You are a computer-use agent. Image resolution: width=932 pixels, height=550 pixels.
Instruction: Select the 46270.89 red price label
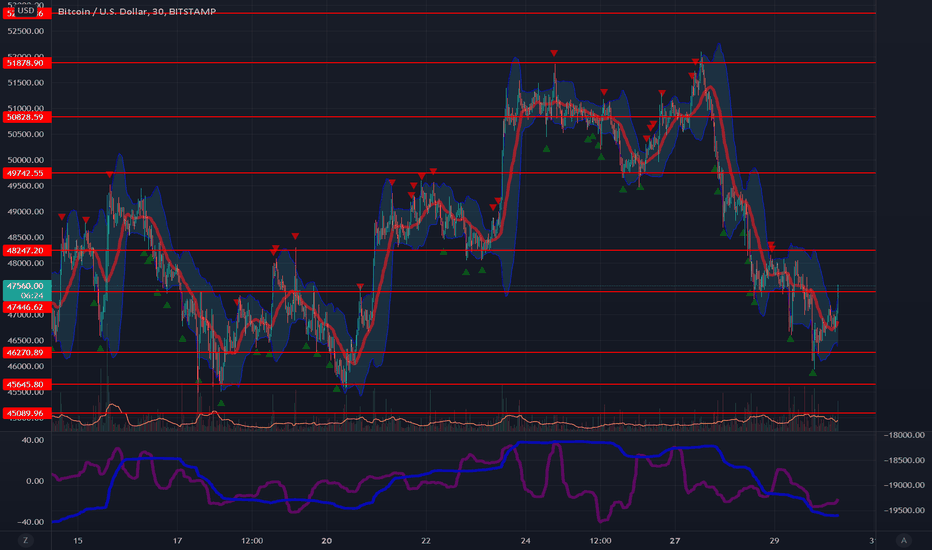(x=26, y=353)
